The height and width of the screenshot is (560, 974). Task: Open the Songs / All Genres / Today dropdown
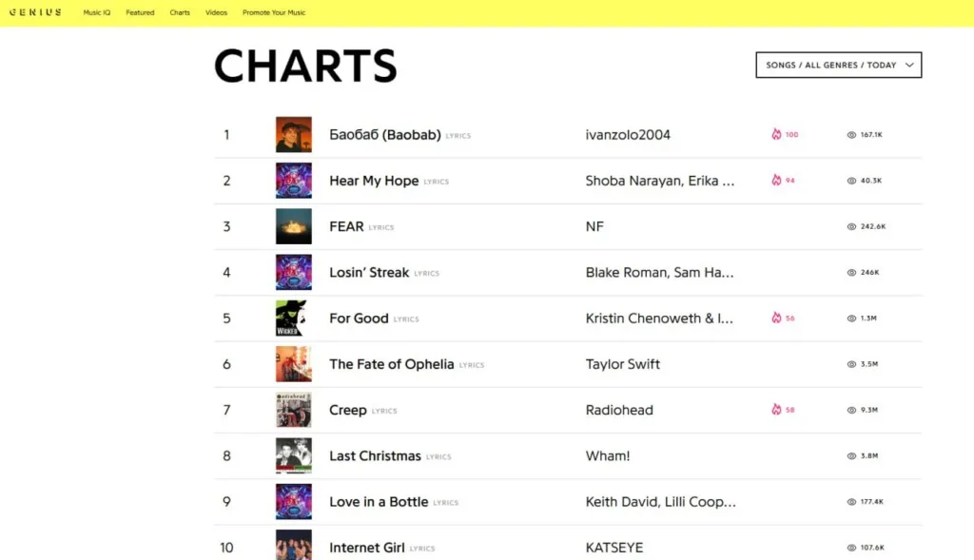click(838, 65)
